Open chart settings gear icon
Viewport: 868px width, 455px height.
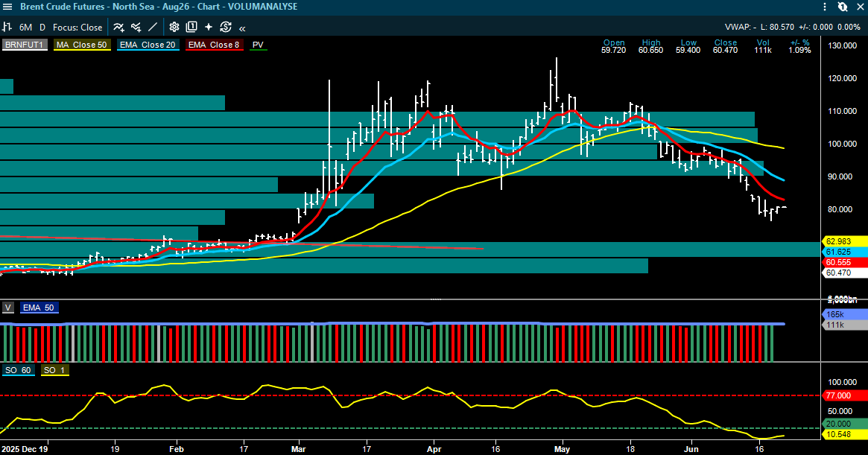pyautogui.click(x=174, y=27)
